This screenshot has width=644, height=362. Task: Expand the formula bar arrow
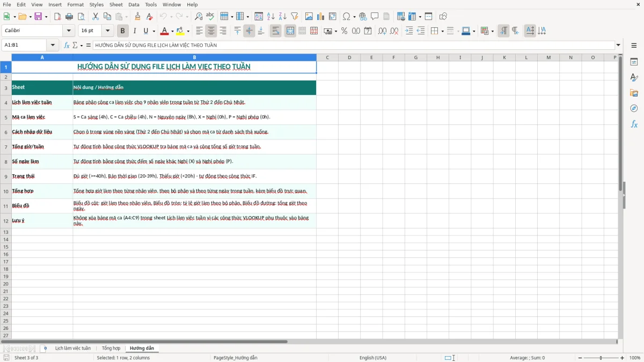(x=618, y=45)
